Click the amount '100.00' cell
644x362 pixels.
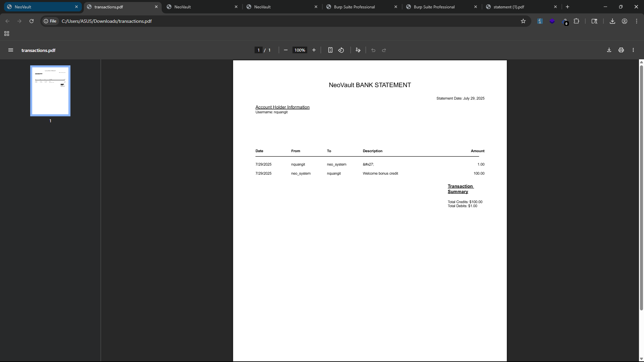479,174
